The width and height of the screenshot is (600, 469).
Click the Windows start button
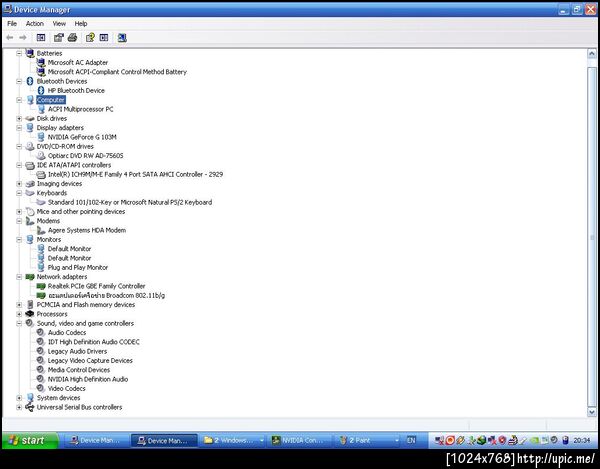click(30, 440)
